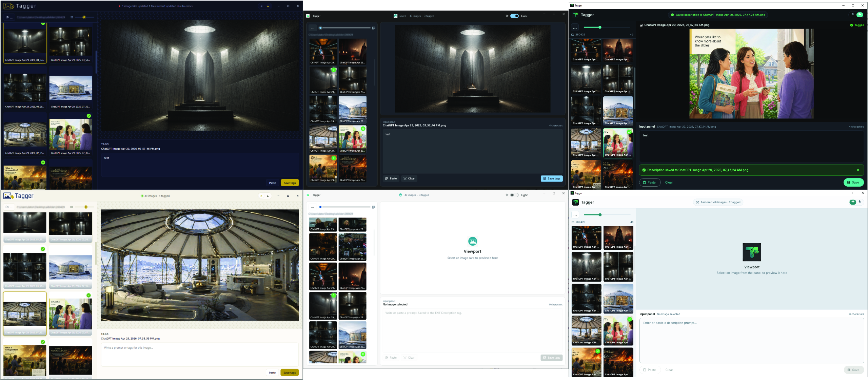Click Clear in the Dark-toggle Tagger window
Screen dimensions: 868x380
(x=409, y=178)
